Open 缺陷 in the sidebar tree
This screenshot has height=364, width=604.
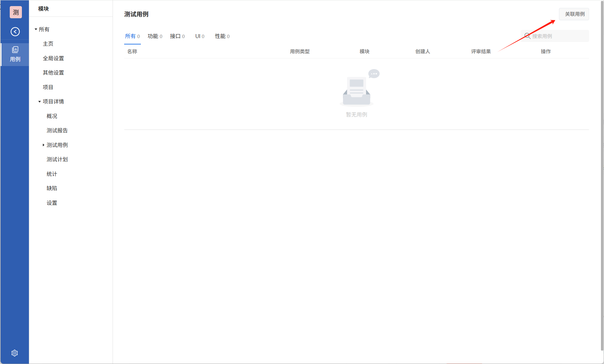(52, 188)
